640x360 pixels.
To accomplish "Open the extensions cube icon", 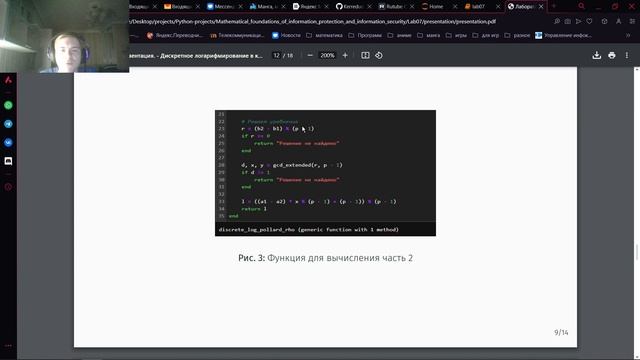I will [604, 21].
